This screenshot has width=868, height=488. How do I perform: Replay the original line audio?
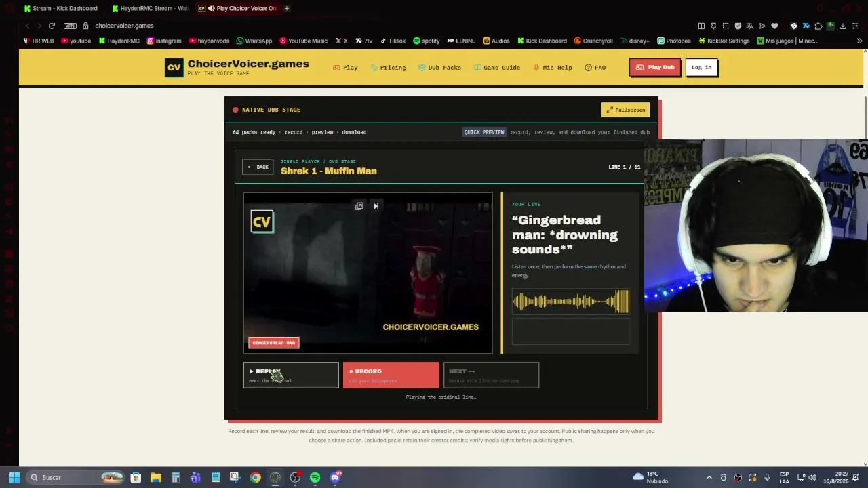tap(291, 375)
